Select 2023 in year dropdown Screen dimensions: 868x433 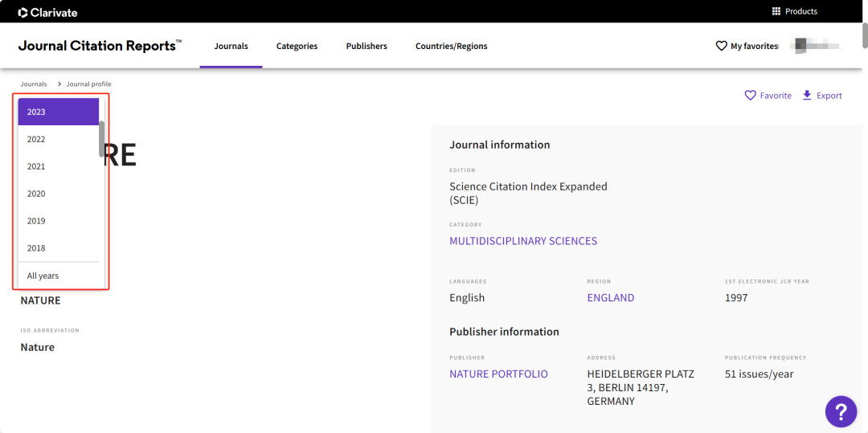[x=58, y=112]
